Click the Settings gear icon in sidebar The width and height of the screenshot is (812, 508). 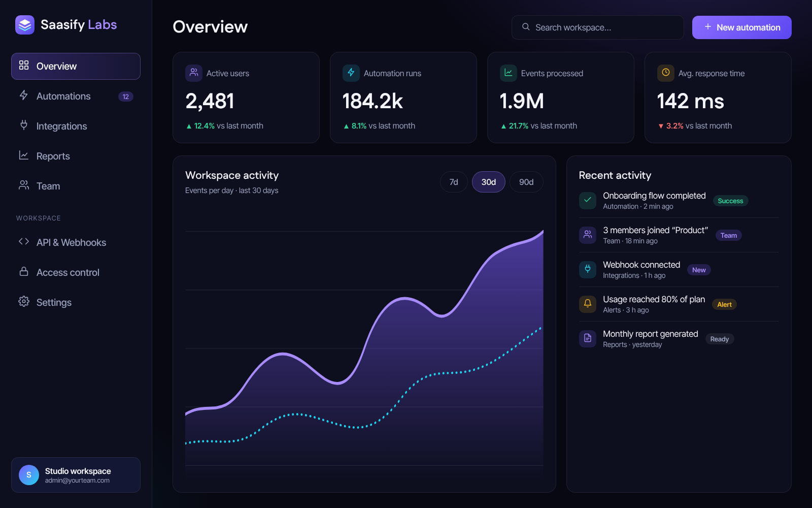coord(24,302)
